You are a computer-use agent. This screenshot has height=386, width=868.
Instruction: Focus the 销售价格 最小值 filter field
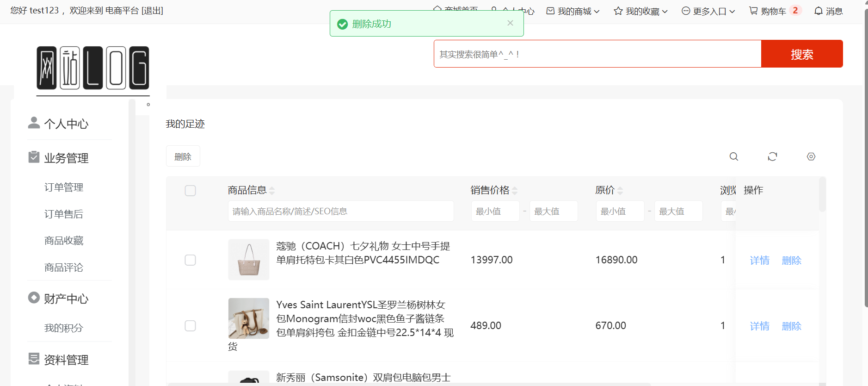(x=495, y=211)
